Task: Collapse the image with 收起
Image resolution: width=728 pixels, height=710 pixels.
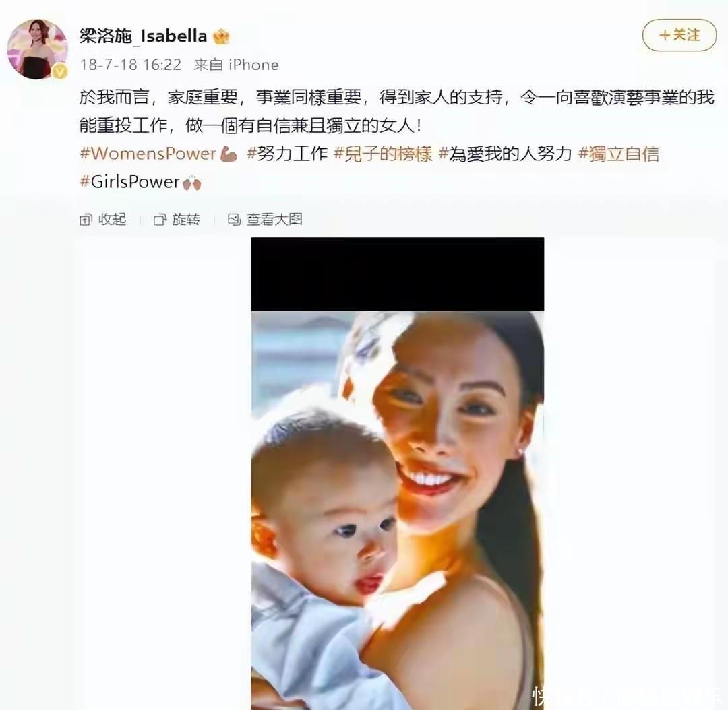Action: (x=103, y=219)
